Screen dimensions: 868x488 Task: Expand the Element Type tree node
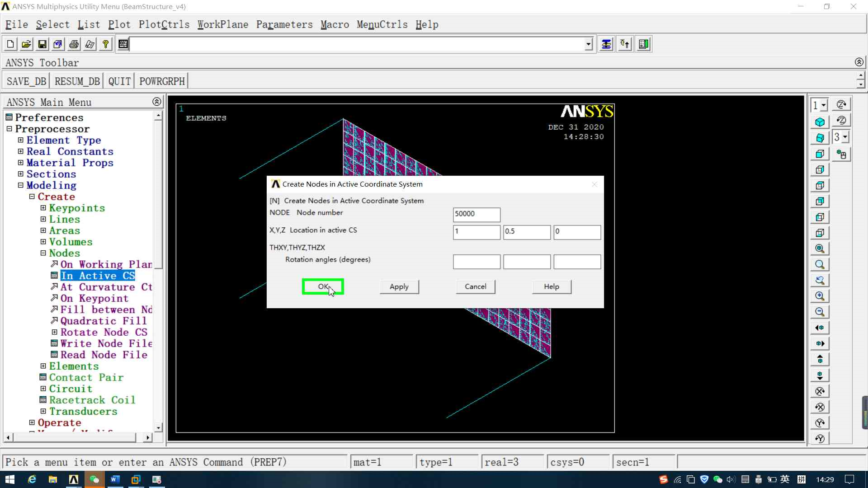click(x=20, y=140)
